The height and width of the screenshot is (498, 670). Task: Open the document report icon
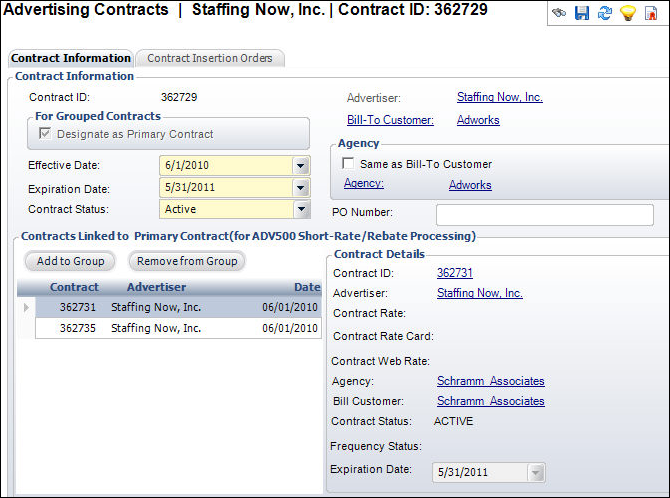(651, 13)
